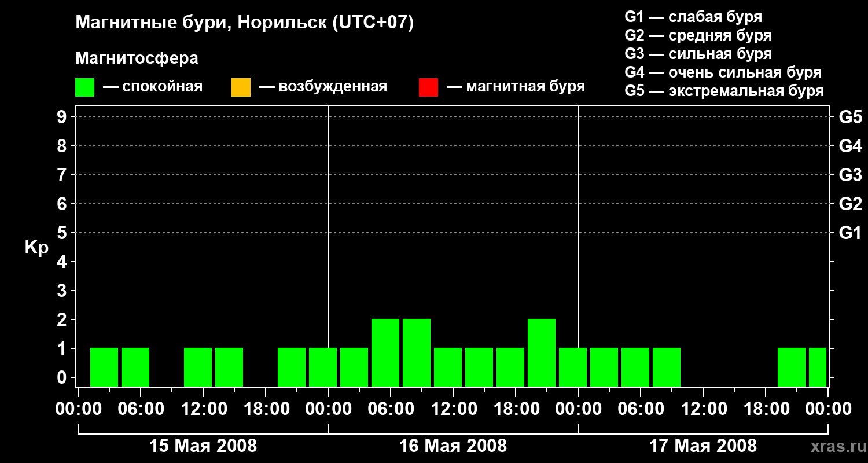Click the 00:00 label at end of 17 Мая
Viewport: 868px width, 463px height.
pos(828,409)
